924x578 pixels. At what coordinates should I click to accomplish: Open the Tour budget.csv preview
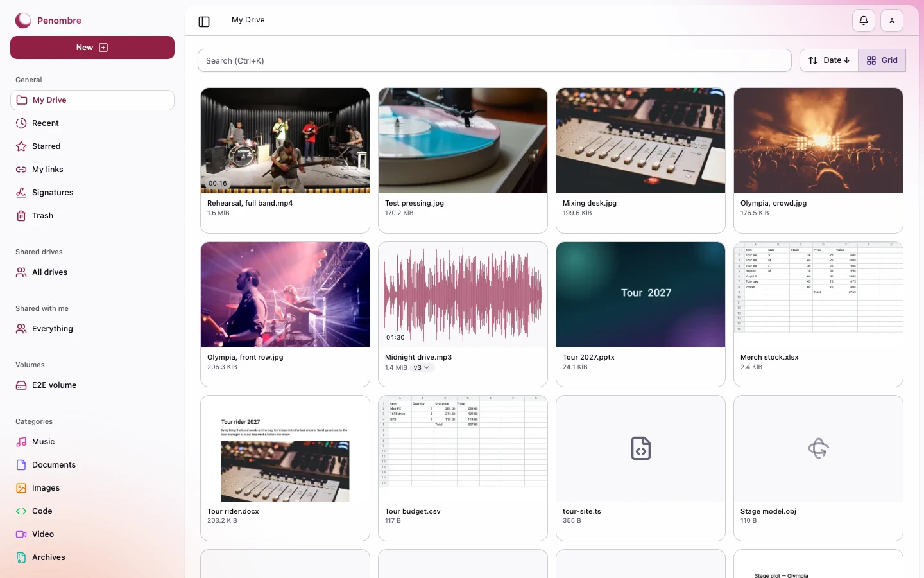tap(463, 448)
